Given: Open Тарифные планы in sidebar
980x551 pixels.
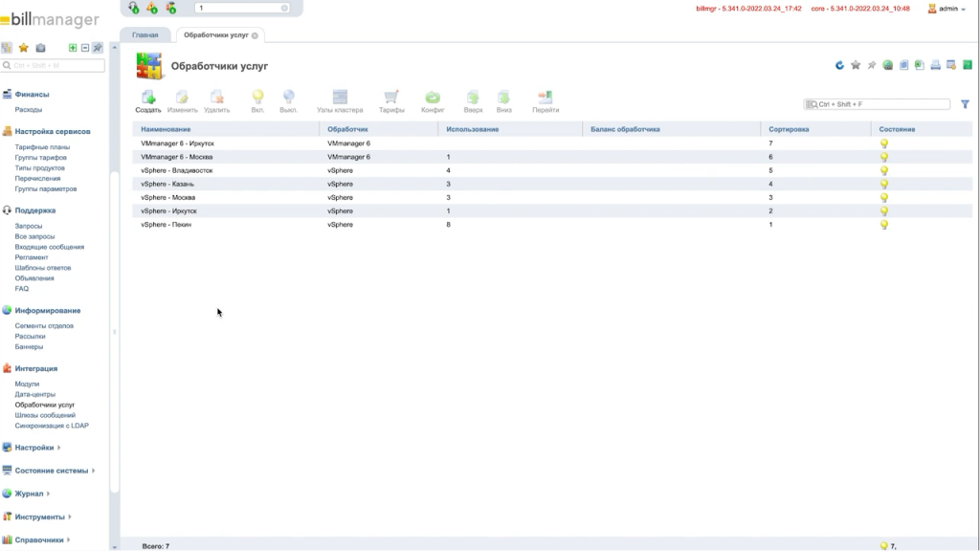Looking at the screenshot, I should point(42,146).
